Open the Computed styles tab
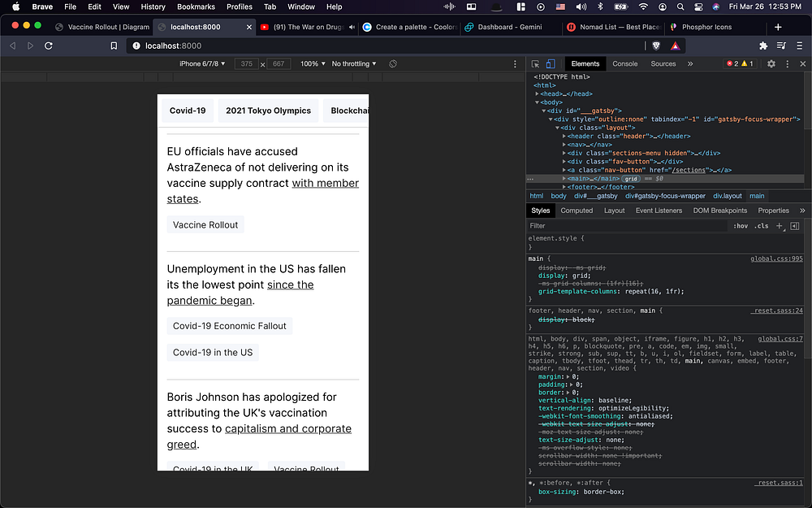Image resolution: width=812 pixels, height=508 pixels. [577, 211]
